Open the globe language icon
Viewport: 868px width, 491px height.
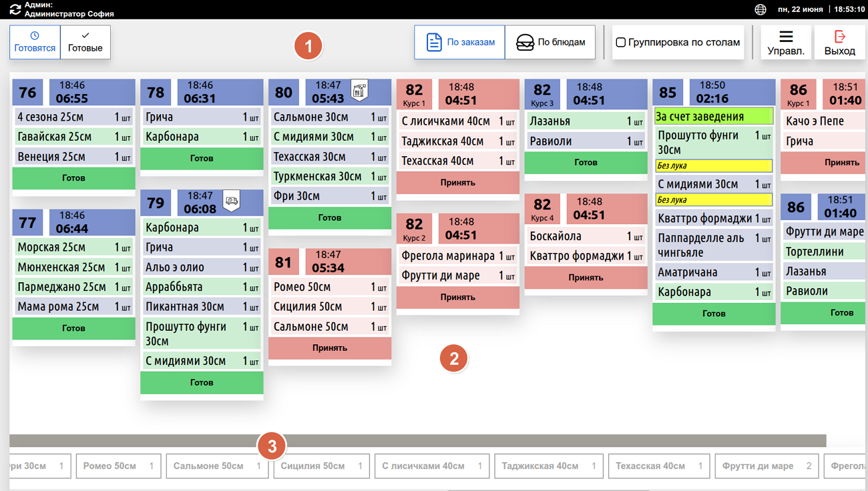click(761, 9)
